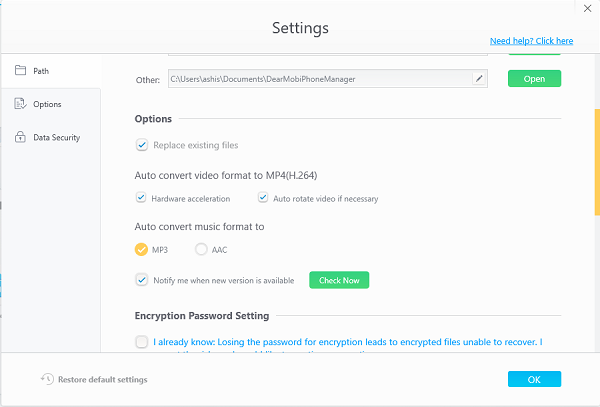Open the Need help? Click here link

(532, 41)
